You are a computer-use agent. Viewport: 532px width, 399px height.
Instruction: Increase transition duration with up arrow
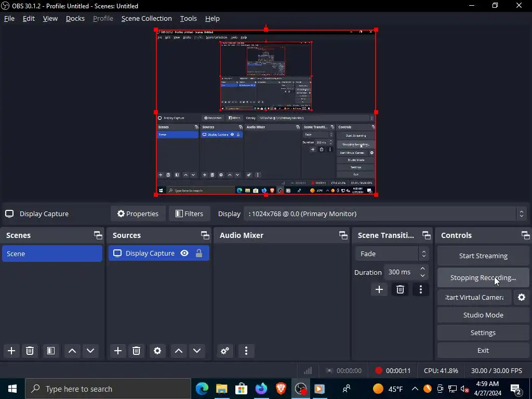(x=422, y=269)
